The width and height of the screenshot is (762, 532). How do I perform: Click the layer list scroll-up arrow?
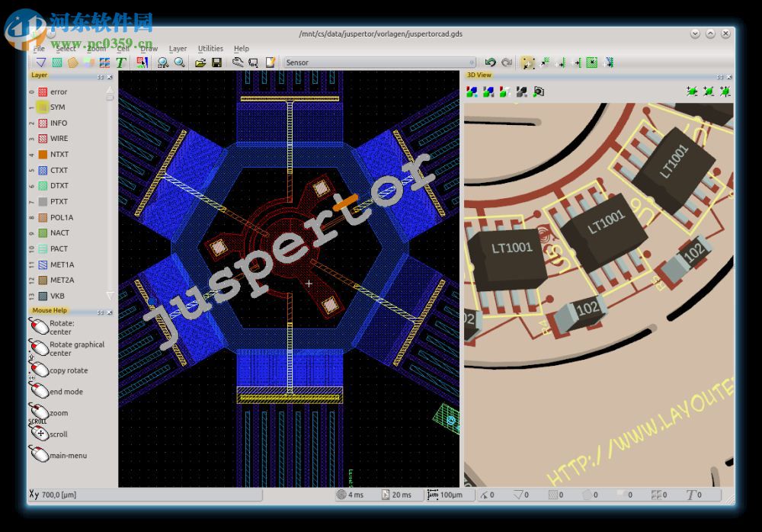pyautogui.click(x=110, y=89)
